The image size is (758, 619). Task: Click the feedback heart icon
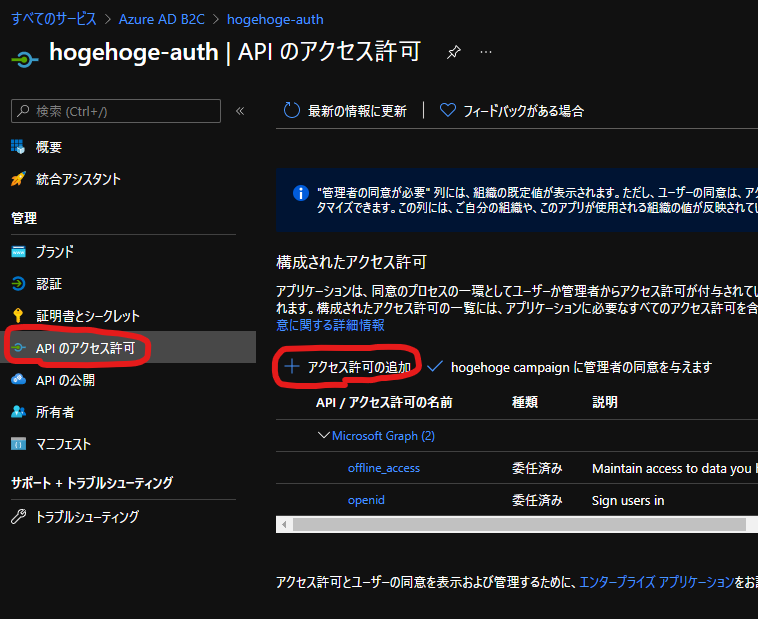point(448,110)
